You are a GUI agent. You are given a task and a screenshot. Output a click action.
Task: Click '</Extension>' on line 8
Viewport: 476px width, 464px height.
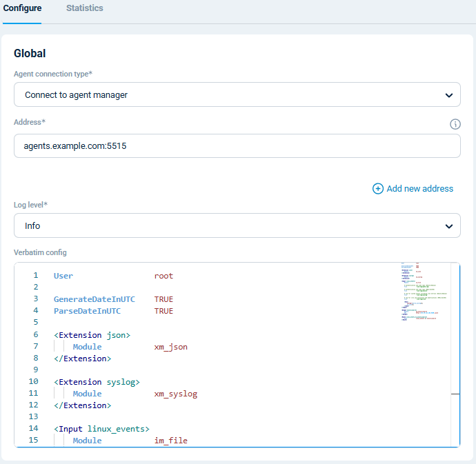(83, 359)
